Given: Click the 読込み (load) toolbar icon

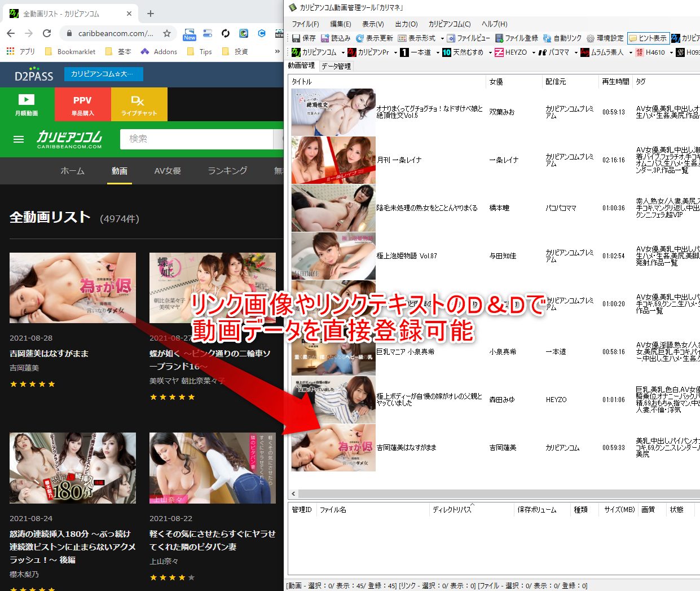Looking at the screenshot, I should pos(325,38).
